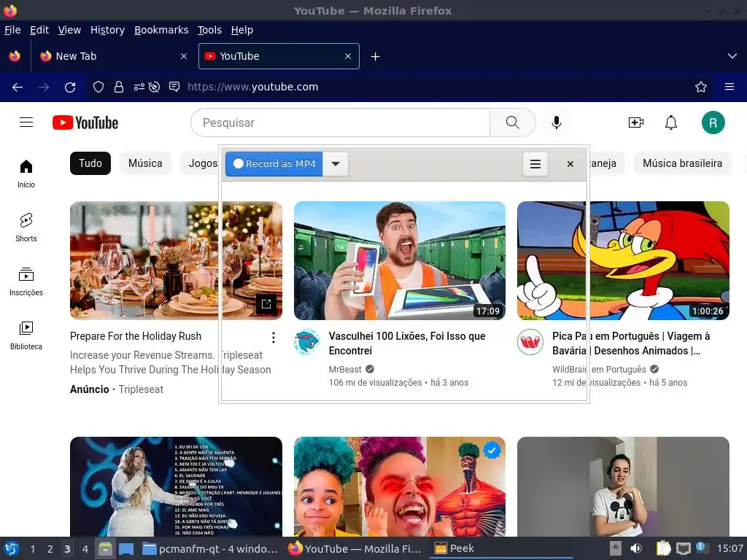747x560 pixels.
Task: Open the taskbar start menu icon
Action: point(12,548)
